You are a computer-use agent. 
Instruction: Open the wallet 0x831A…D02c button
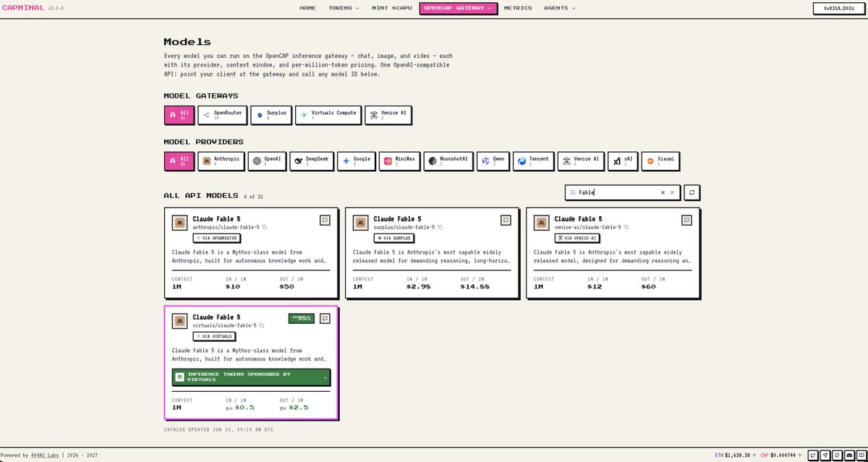[838, 8]
